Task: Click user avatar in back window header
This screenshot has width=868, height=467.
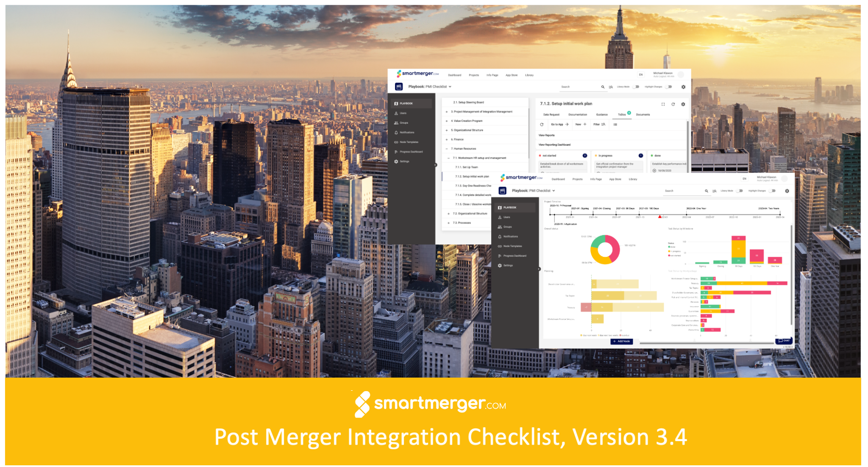Action: 681,75
